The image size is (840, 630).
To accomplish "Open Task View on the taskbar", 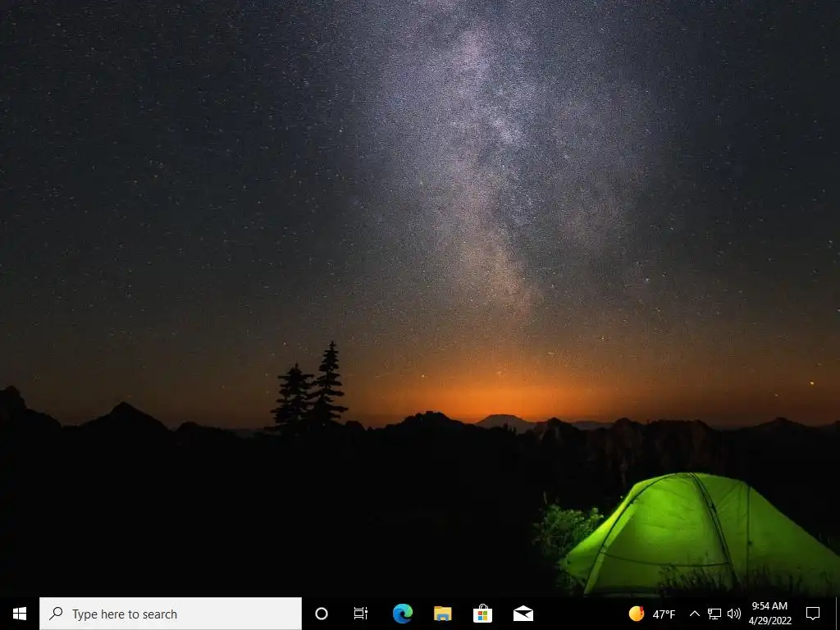I will [361, 614].
